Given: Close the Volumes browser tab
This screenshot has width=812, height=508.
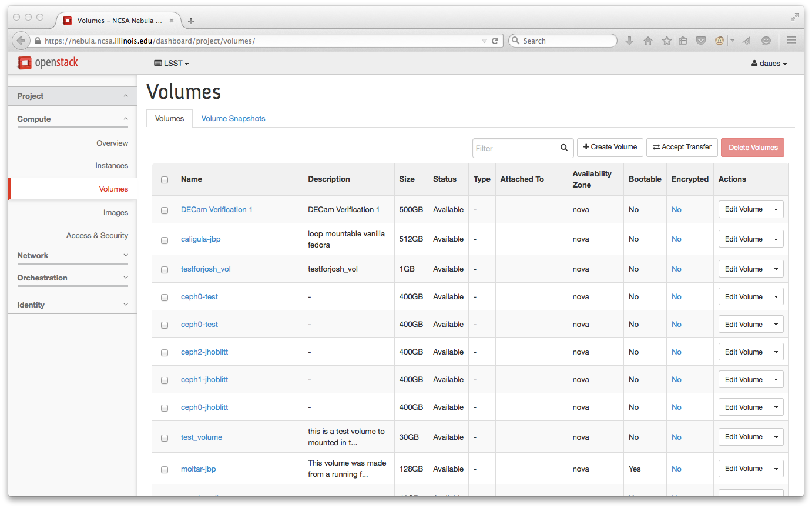Looking at the screenshot, I should pyautogui.click(x=172, y=20).
